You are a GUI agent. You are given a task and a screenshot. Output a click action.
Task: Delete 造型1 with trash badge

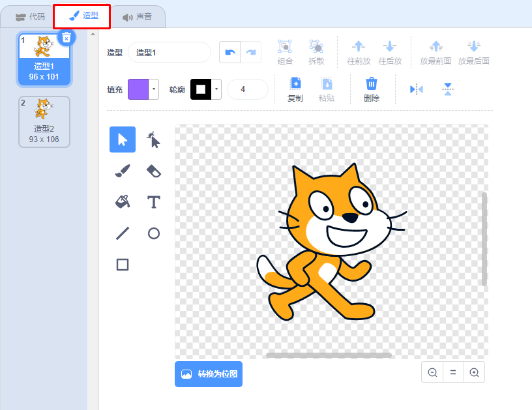[x=66, y=38]
